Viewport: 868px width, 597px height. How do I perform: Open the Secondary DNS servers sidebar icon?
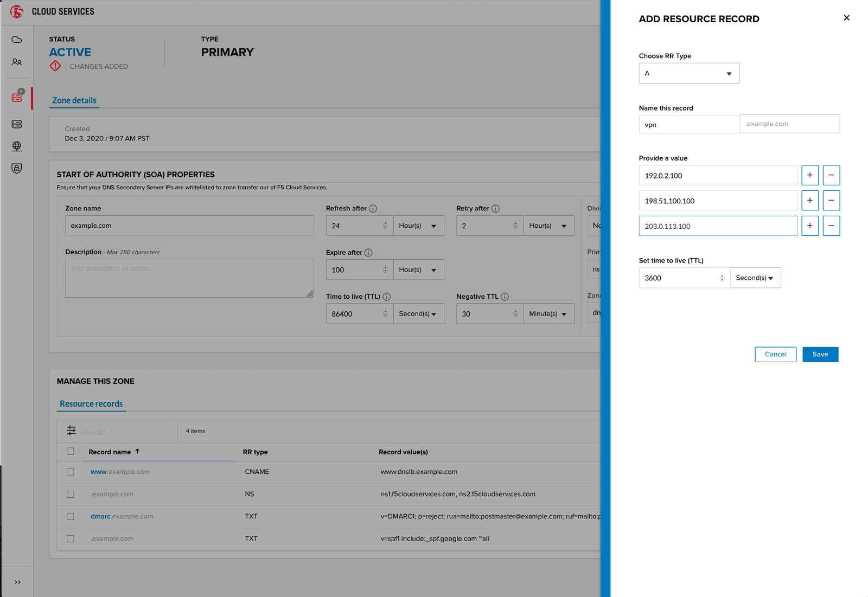(x=17, y=124)
